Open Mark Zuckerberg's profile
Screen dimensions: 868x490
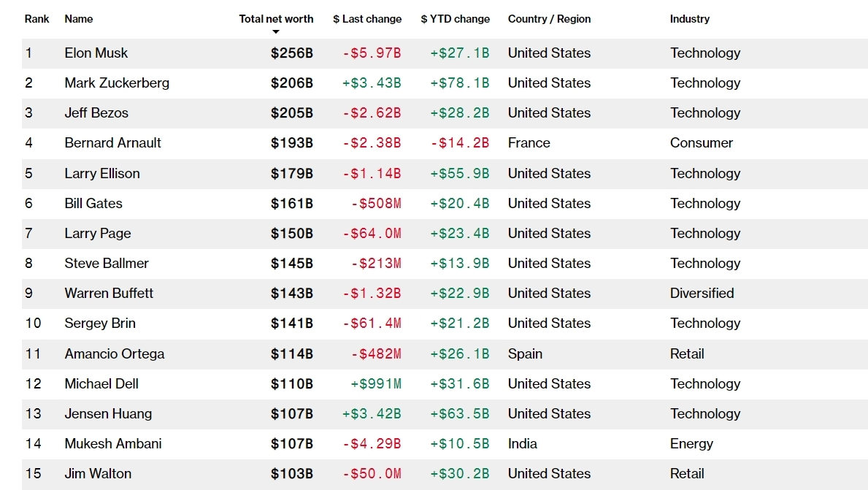pos(117,83)
